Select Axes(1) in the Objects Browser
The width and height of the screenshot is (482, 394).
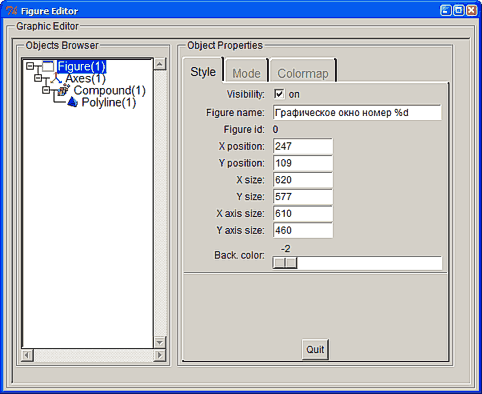coord(86,78)
